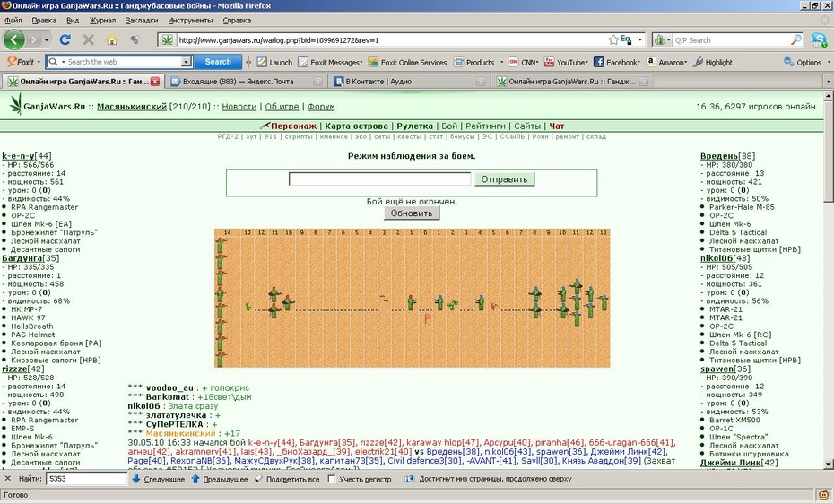Image resolution: width=834 pixels, height=504 pixels.
Task: Click the Products toolbar item
Action: coord(474,62)
